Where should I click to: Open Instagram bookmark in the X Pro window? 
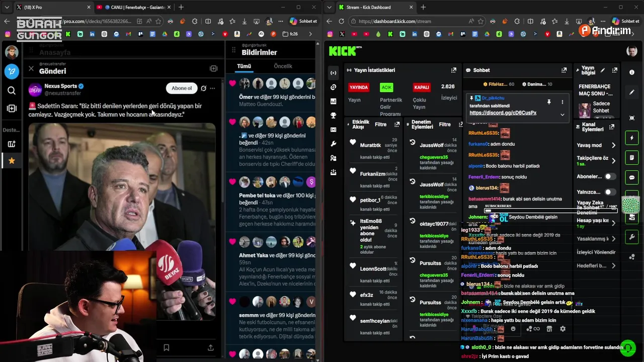click(7, 34)
